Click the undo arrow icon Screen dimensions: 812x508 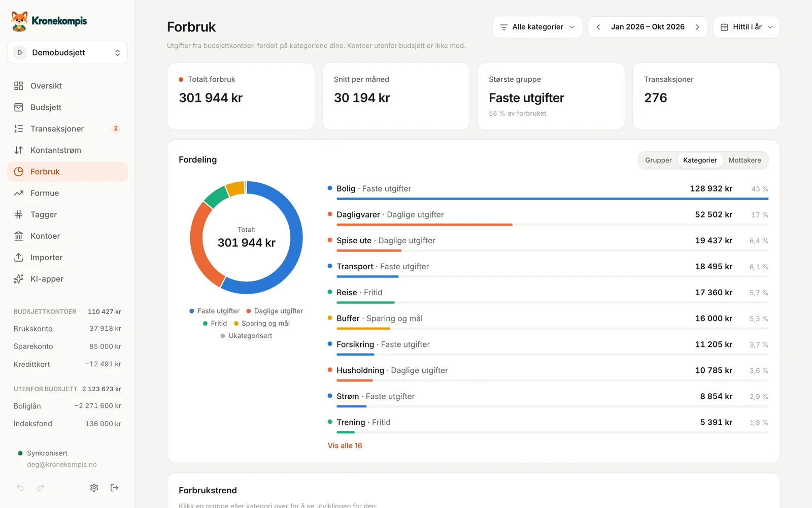(x=20, y=488)
